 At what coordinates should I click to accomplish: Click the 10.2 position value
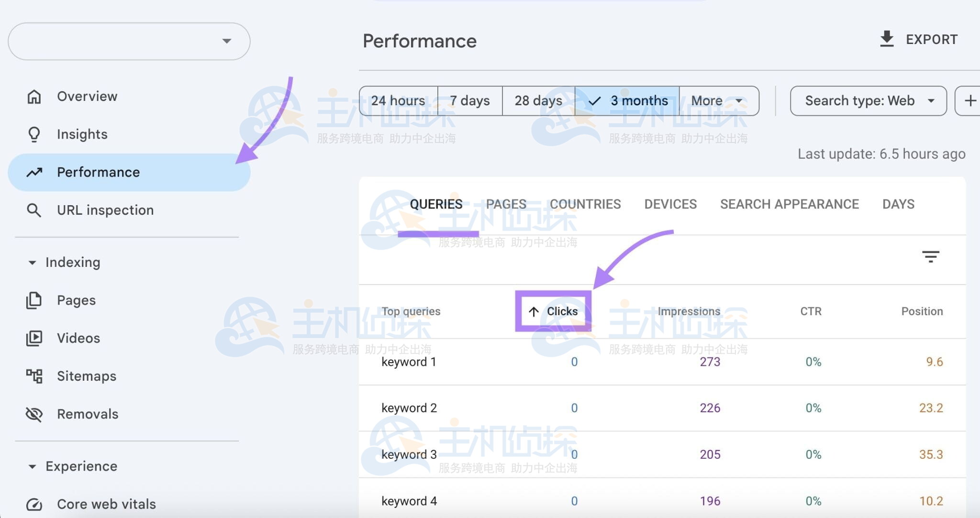(x=931, y=501)
